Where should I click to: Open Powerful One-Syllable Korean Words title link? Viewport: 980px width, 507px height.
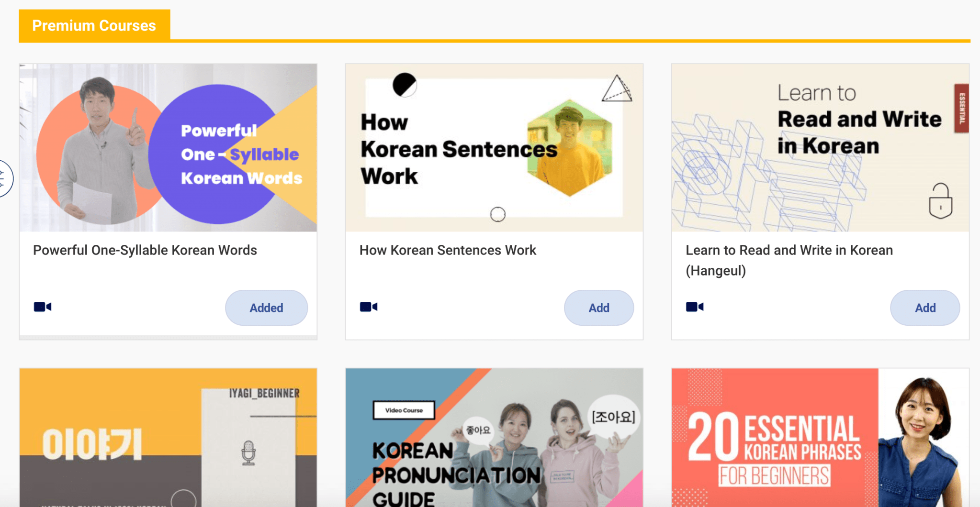(x=145, y=250)
